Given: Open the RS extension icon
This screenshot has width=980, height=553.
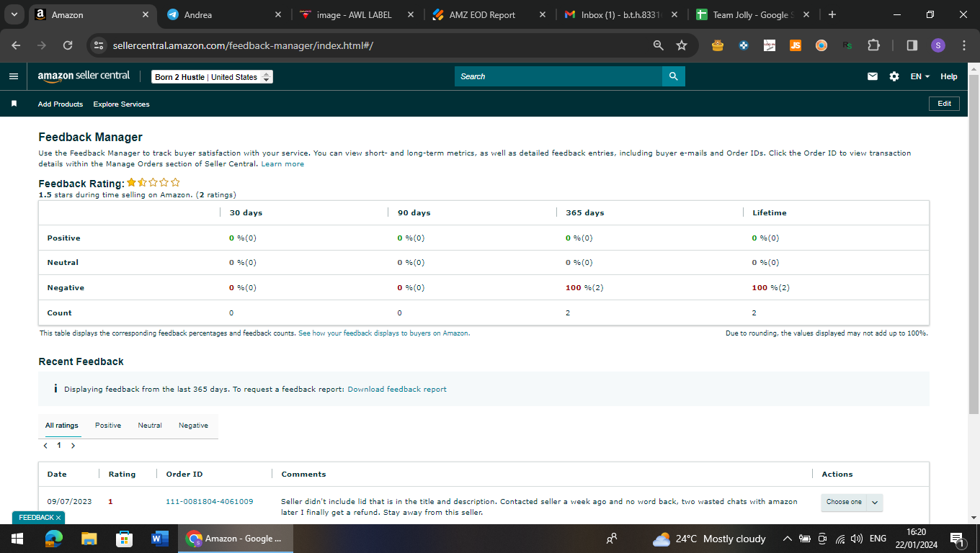Looking at the screenshot, I should click(x=847, y=45).
